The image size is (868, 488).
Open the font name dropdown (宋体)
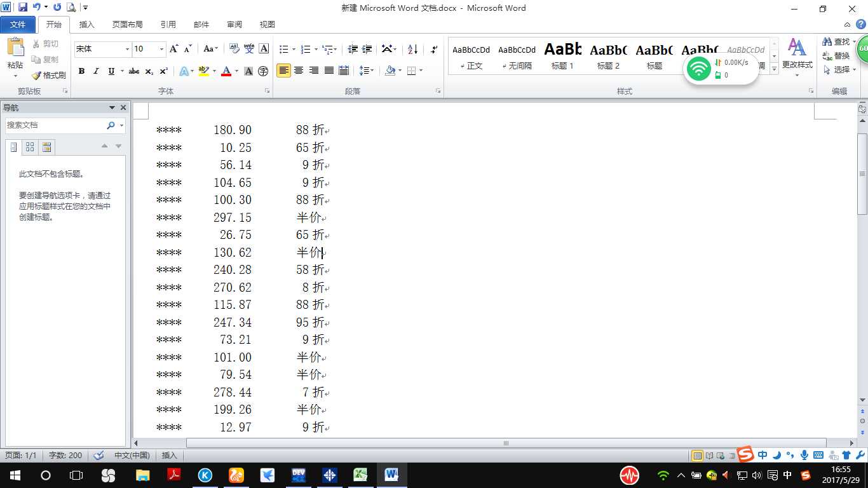[x=127, y=49]
